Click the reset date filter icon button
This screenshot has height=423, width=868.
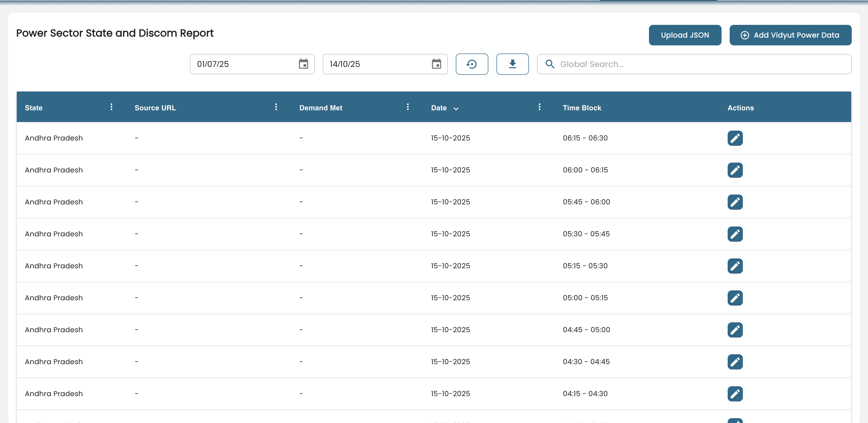pyautogui.click(x=472, y=64)
